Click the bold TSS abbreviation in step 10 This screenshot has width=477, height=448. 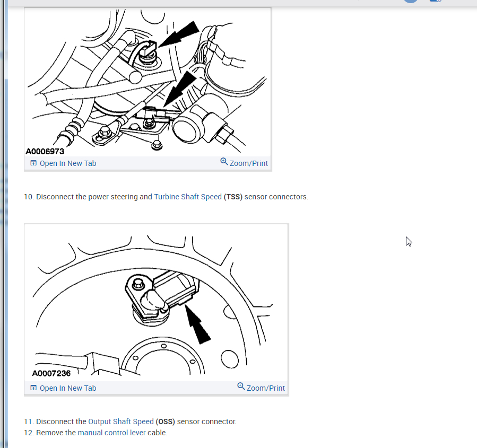coord(233,197)
